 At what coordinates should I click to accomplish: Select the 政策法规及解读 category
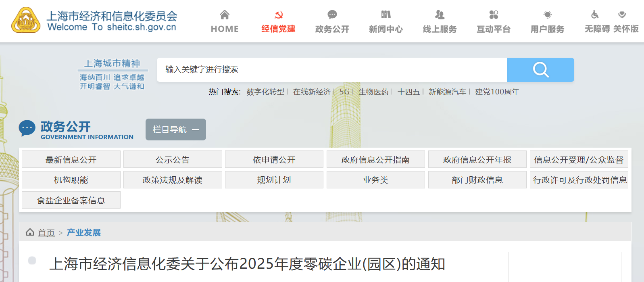pyautogui.click(x=173, y=180)
